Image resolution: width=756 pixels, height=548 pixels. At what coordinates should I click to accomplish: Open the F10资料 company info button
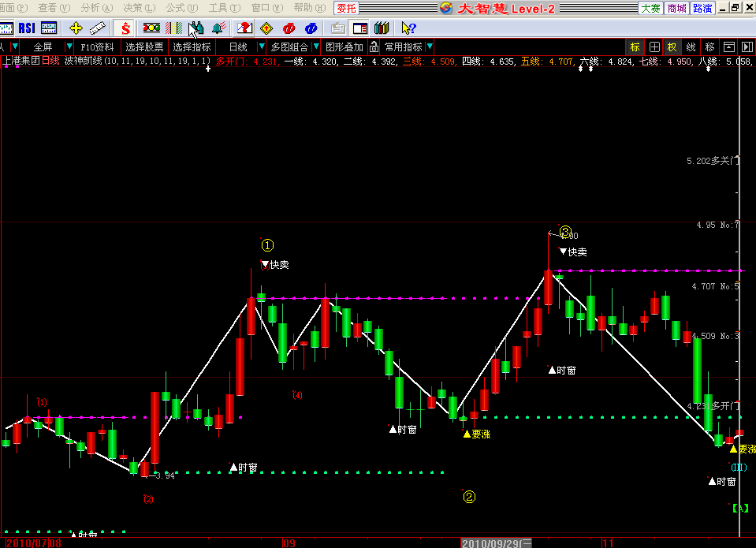97,47
